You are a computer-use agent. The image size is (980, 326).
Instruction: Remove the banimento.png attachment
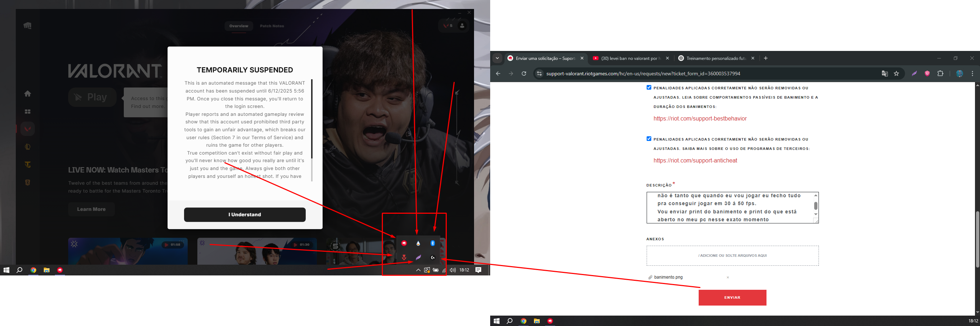[728, 278]
